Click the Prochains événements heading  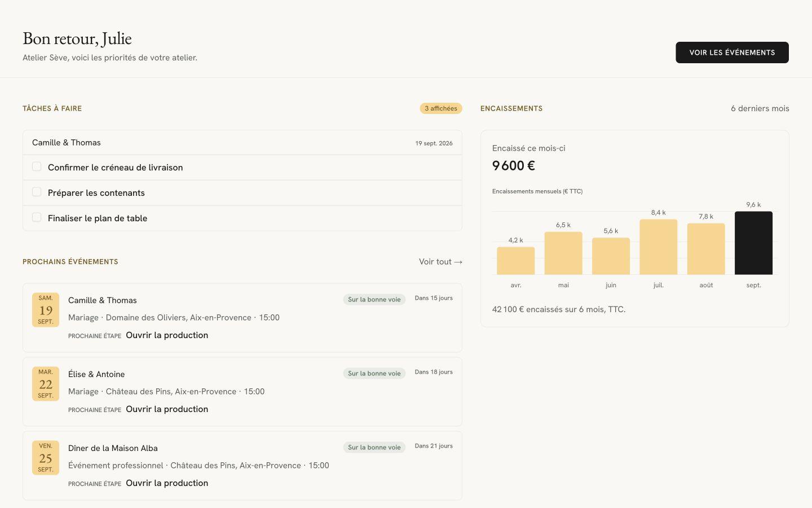coord(70,262)
